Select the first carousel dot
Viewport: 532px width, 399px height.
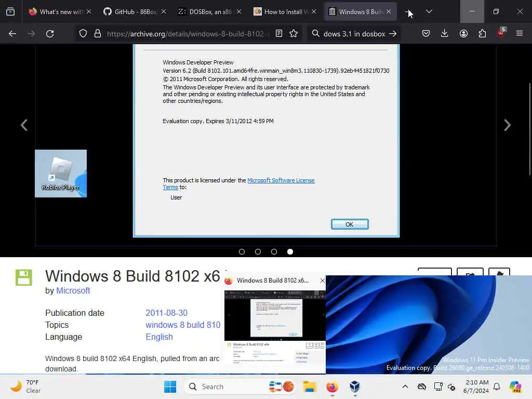click(242, 252)
